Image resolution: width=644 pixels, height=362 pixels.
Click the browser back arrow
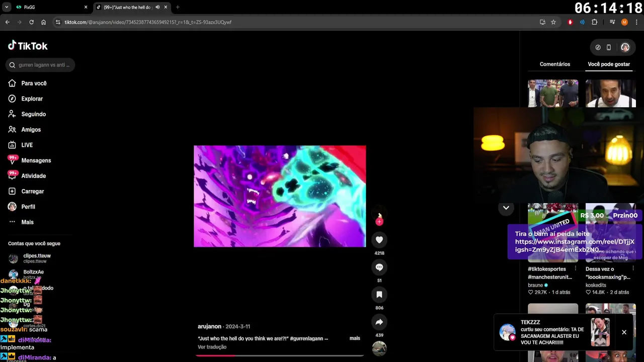click(8, 22)
